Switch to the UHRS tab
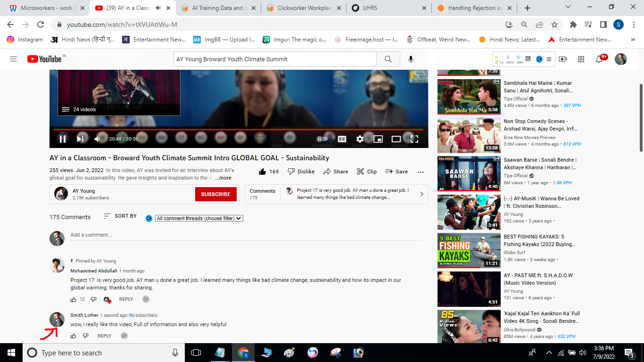Viewport: 644px width, 362px height. pyautogui.click(x=388, y=8)
